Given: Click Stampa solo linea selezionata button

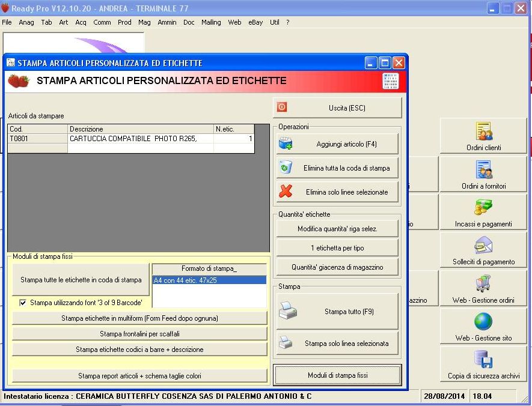Looking at the screenshot, I should click(x=337, y=344).
